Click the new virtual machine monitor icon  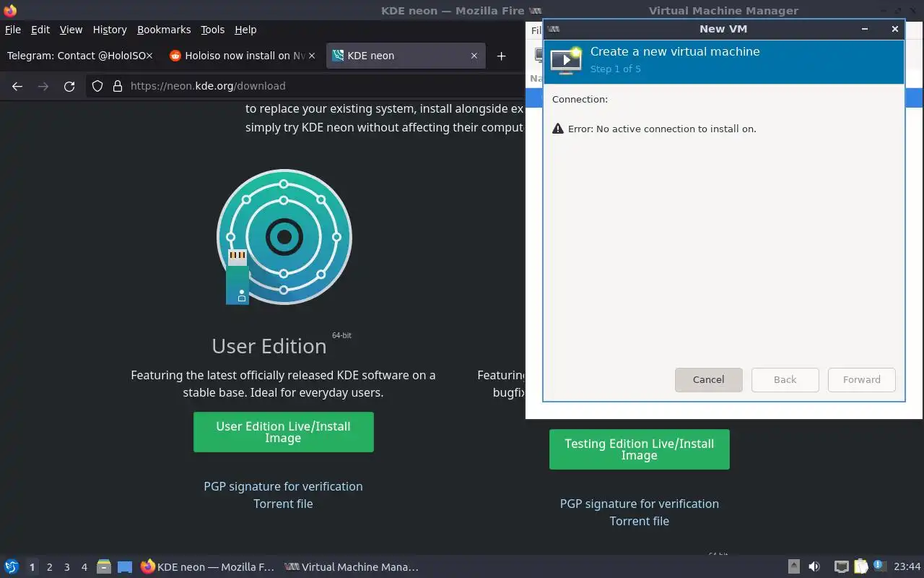click(x=566, y=61)
